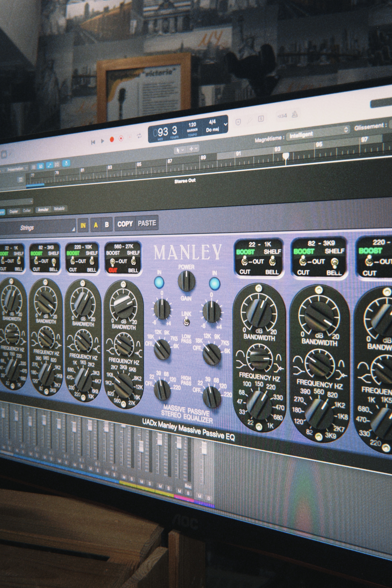The width and height of the screenshot is (392, 588).
Task: Click the 4/4 time signature in LCD
Action: point(212,122)
